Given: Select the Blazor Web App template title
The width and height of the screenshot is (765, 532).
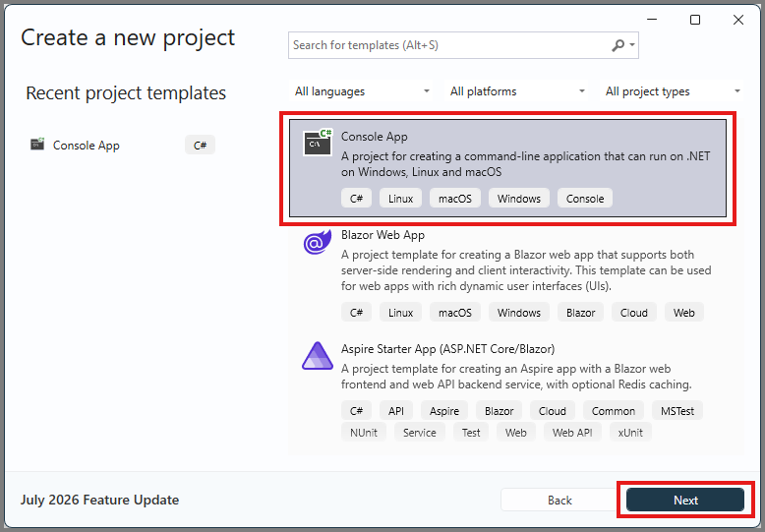Looking at the screenshot, I should [x=382, y=235].
